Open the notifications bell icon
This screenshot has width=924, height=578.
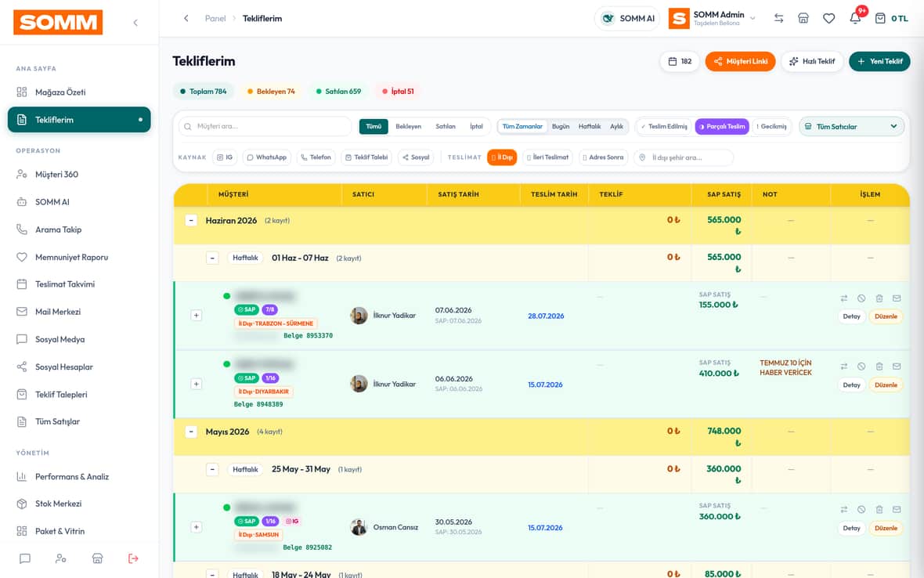(x=855, y=18)
